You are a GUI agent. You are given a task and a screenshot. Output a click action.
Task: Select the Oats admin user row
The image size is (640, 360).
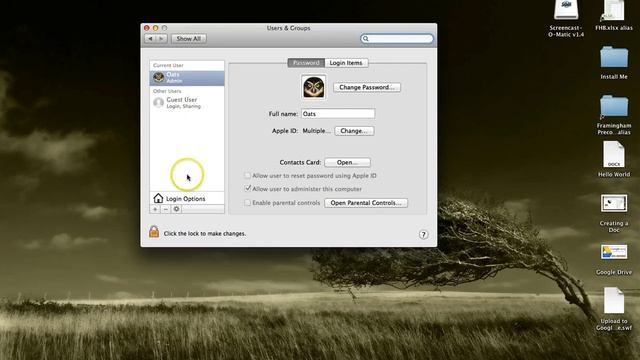[x=187, y=78]
